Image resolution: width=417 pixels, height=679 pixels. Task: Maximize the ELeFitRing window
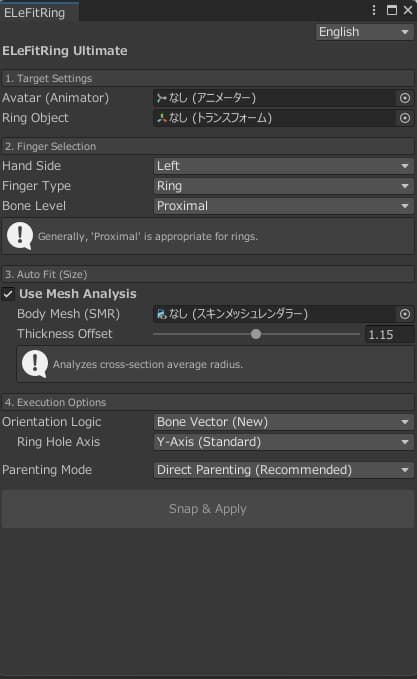click(x=391, y=10)
